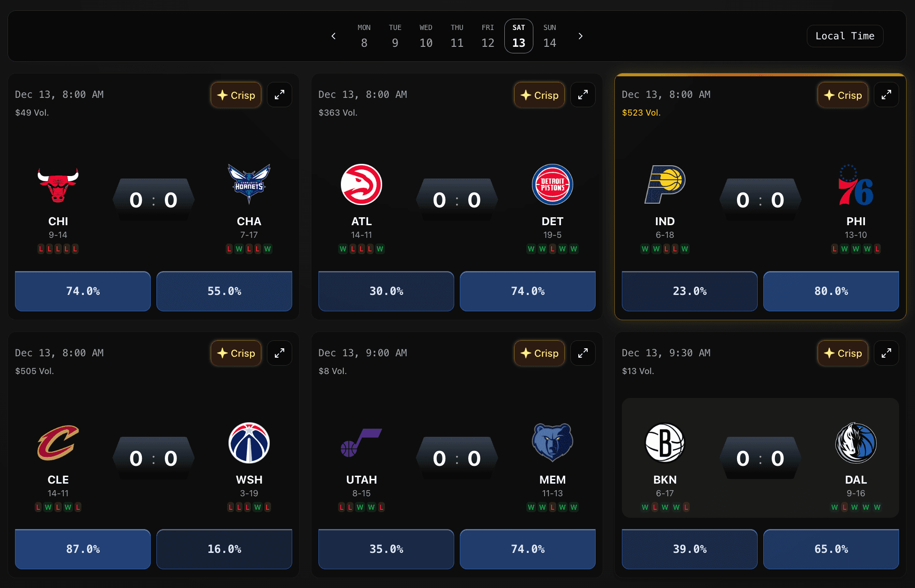Toggle the Local Time setting
Viewport: 915px width, 588px height.
845,36
